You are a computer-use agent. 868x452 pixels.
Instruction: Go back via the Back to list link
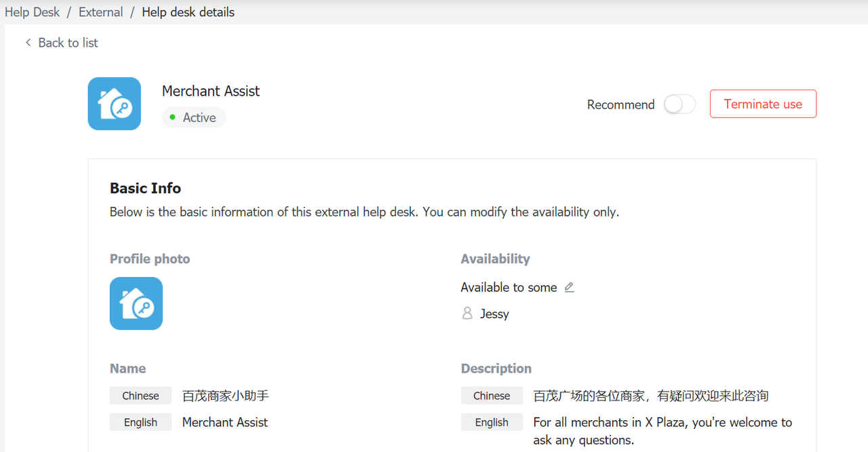click(68, 43)
